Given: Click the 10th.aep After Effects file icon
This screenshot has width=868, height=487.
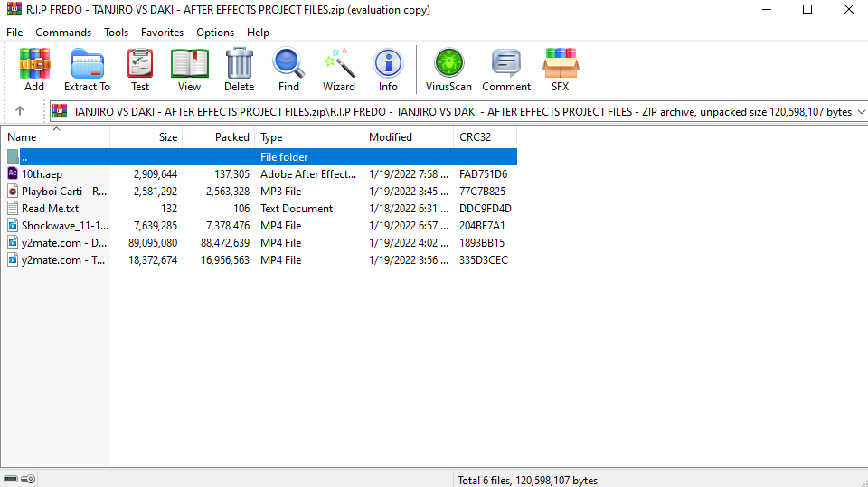Looking at the screenshot, I should pyautogui.click(x=13, y=173).
